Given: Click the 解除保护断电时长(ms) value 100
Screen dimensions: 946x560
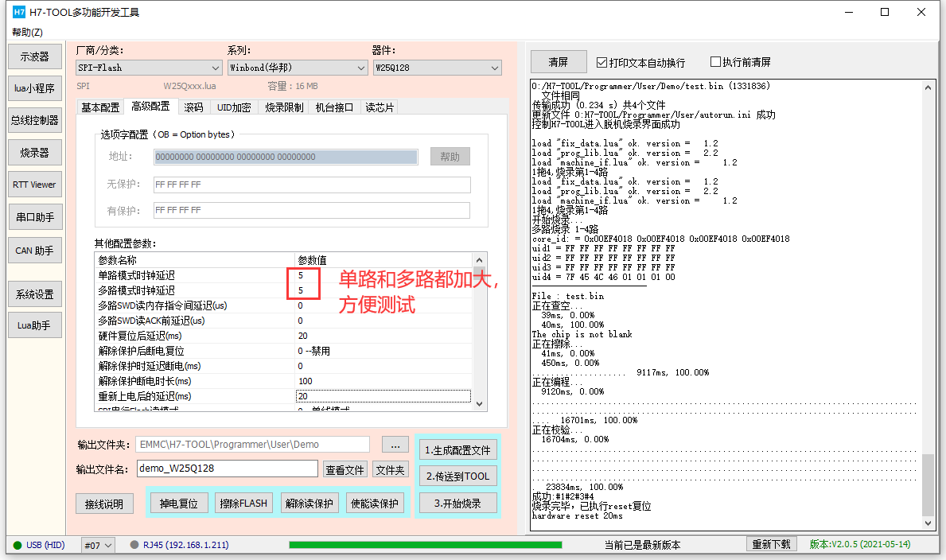Looking at the screenshot, I should pos(383,381).
